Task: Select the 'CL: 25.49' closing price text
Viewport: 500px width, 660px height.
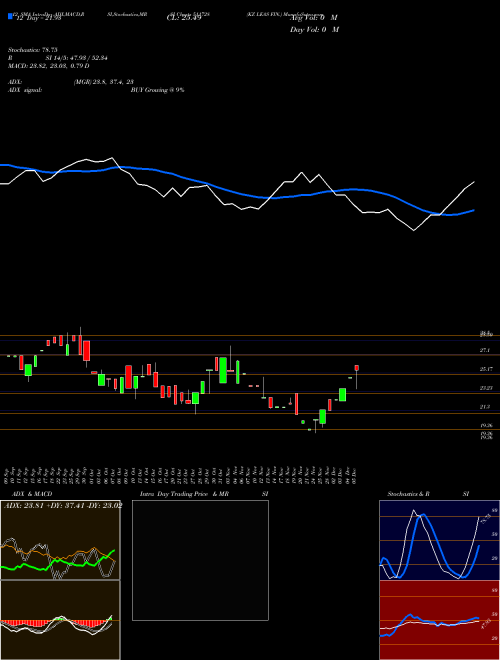Action: 184,18
